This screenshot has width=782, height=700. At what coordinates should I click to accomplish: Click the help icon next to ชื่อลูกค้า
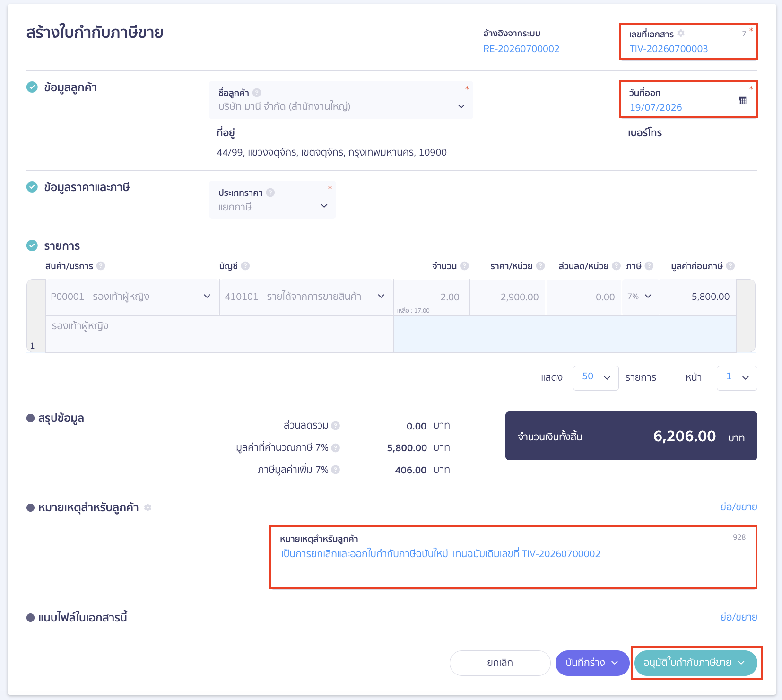[257, 93]
